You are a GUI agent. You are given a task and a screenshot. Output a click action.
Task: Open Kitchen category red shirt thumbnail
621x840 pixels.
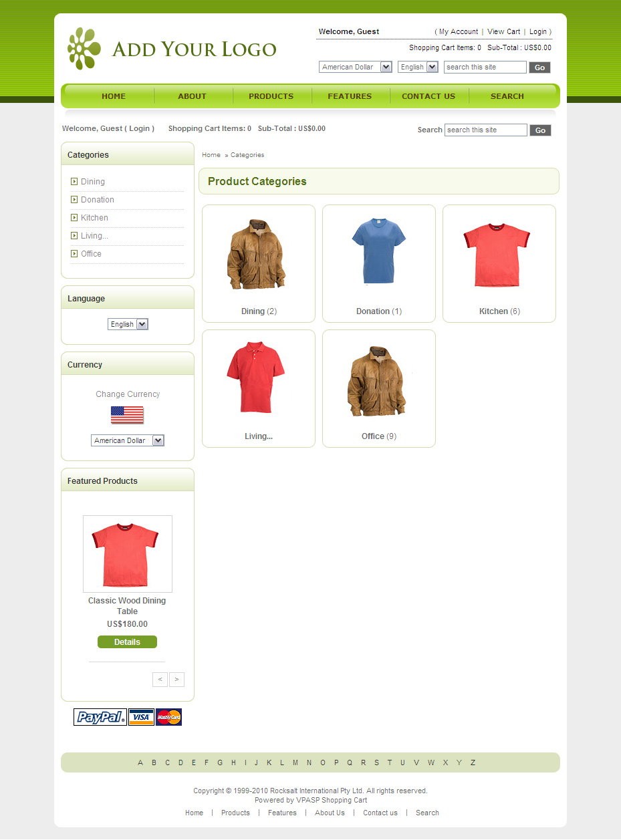[x=497, y=255]
